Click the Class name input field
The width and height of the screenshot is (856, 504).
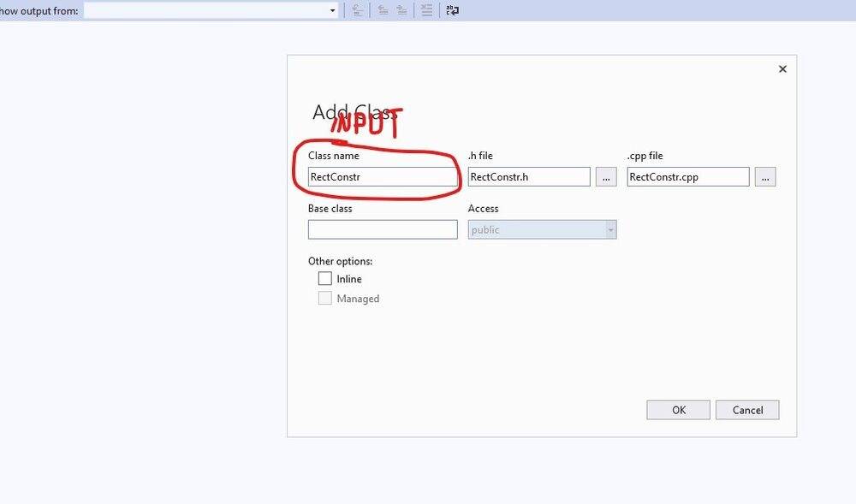pyautogui.click(x=383, y=177)
